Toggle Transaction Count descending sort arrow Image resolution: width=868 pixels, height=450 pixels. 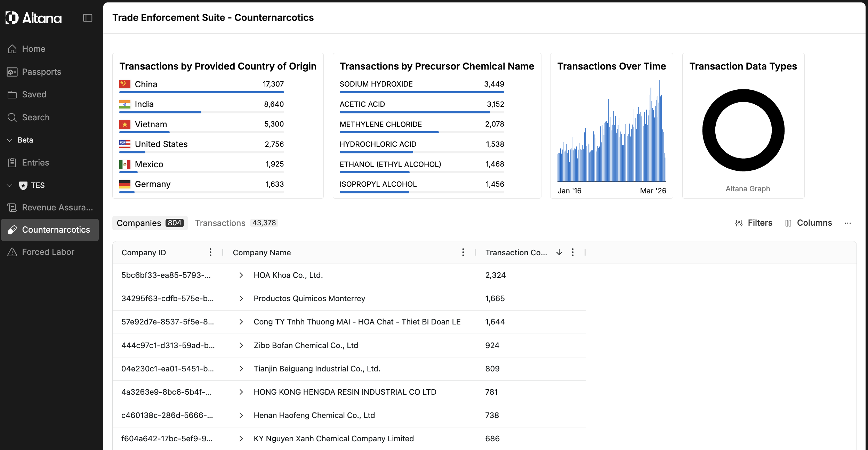[559, 252]
